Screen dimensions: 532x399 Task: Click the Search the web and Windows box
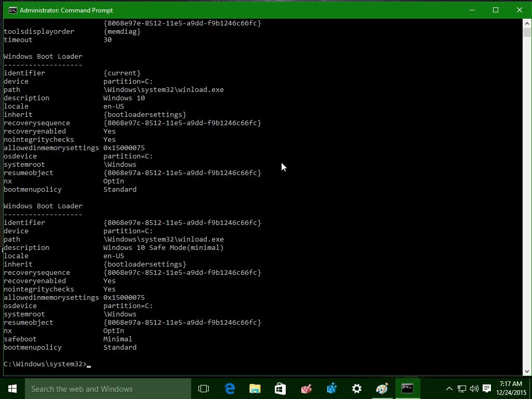(x=108, y=389)
